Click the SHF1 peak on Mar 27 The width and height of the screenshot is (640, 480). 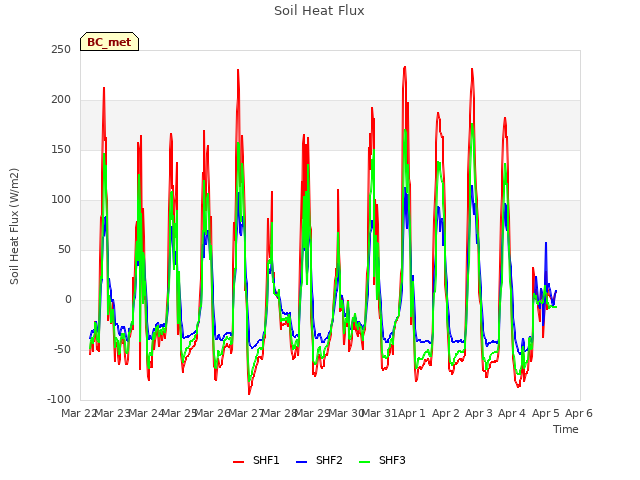(238, 70)
